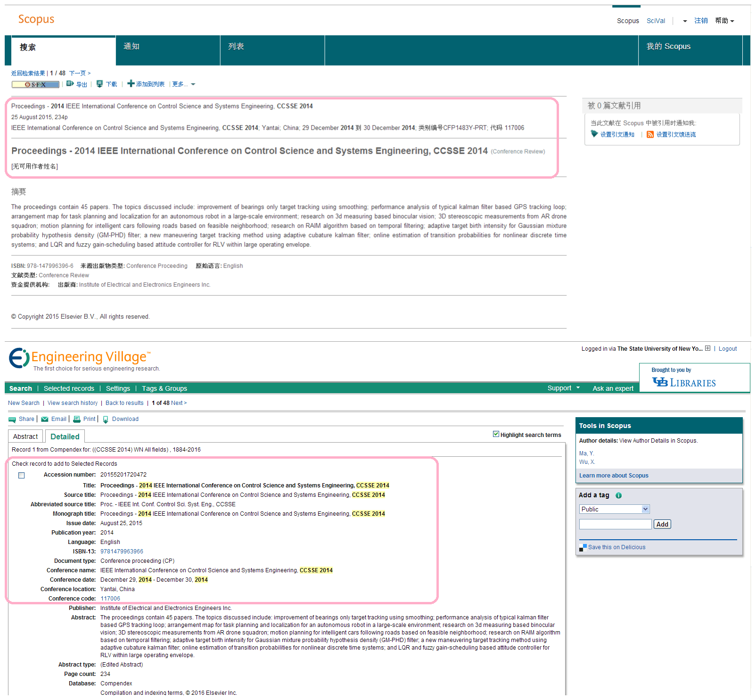Image resolution: width=756 pixels, height=700 pixels.
Task: Click the Page count value 234
Action: tap(105, 674)
